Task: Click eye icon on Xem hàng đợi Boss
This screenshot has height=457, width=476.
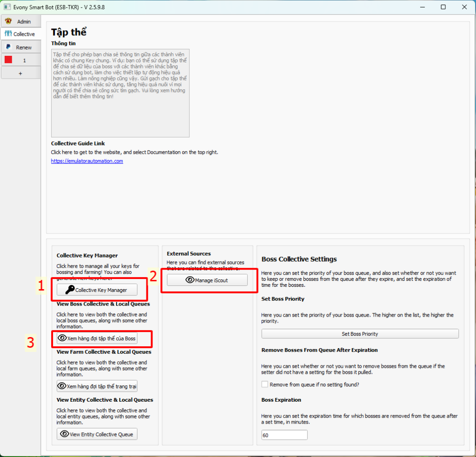Action: click(62, 338)
